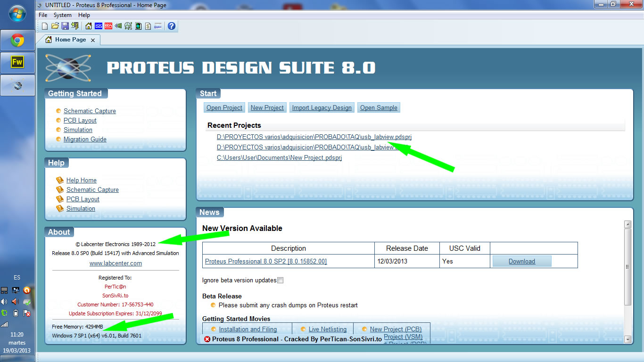Open Live Netlisting movie link

(x=328, y=329)
